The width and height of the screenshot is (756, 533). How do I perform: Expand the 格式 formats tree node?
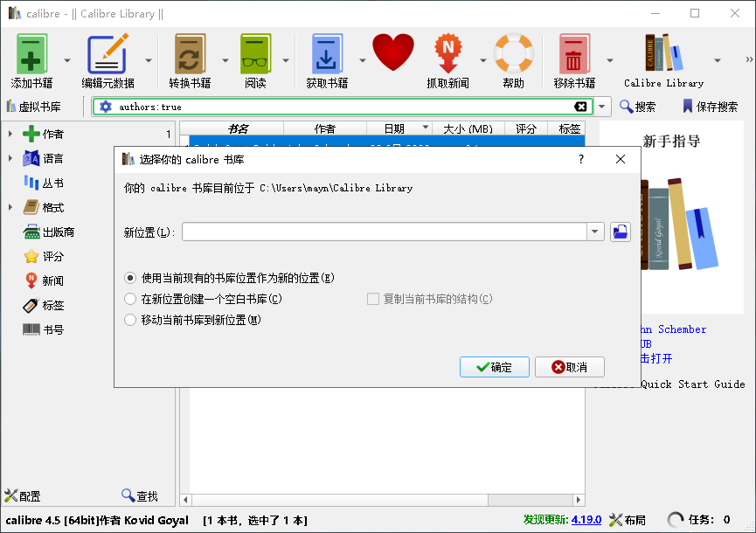(10, 208)
